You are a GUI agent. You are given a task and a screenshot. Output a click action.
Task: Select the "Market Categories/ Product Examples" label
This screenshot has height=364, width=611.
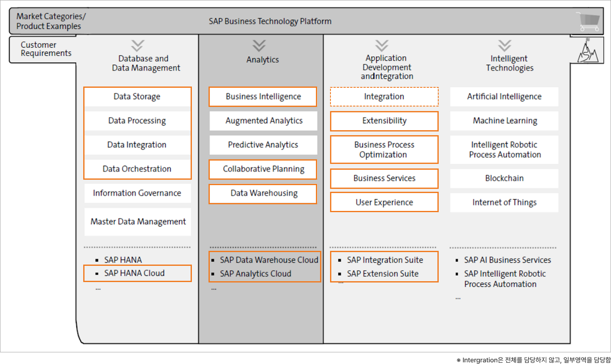[51, 21]
